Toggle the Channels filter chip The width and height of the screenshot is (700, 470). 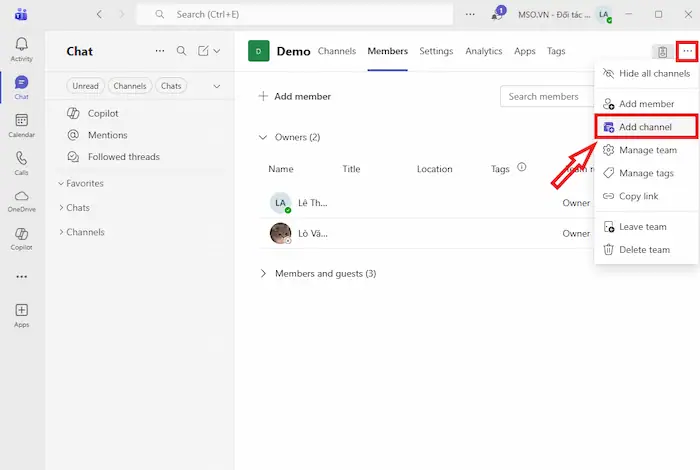[x=130, y=86]
